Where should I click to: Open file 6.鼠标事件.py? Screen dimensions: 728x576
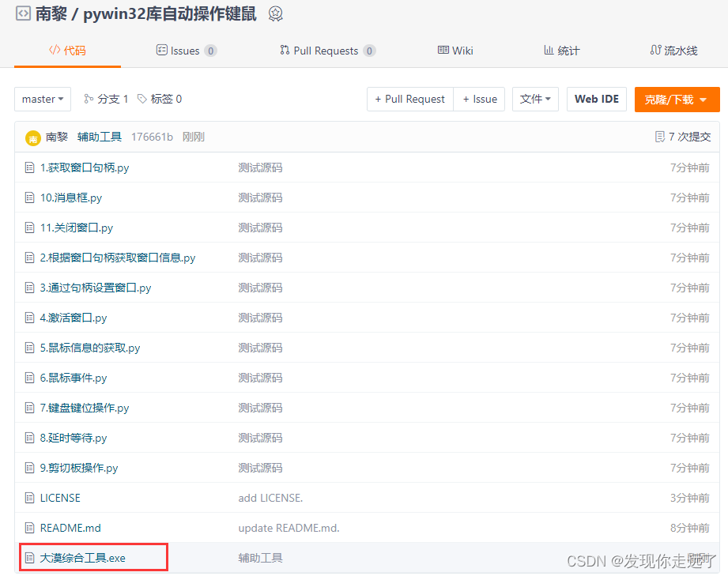tap(74, 378)
